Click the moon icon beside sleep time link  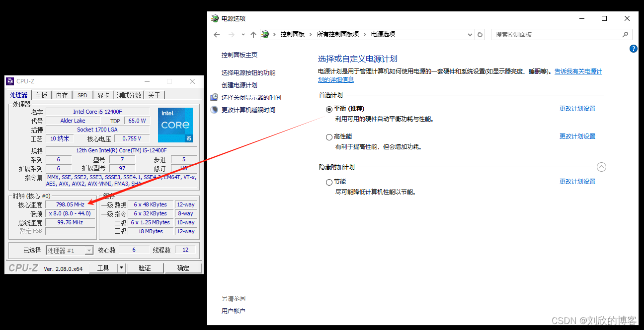(214, 110)
